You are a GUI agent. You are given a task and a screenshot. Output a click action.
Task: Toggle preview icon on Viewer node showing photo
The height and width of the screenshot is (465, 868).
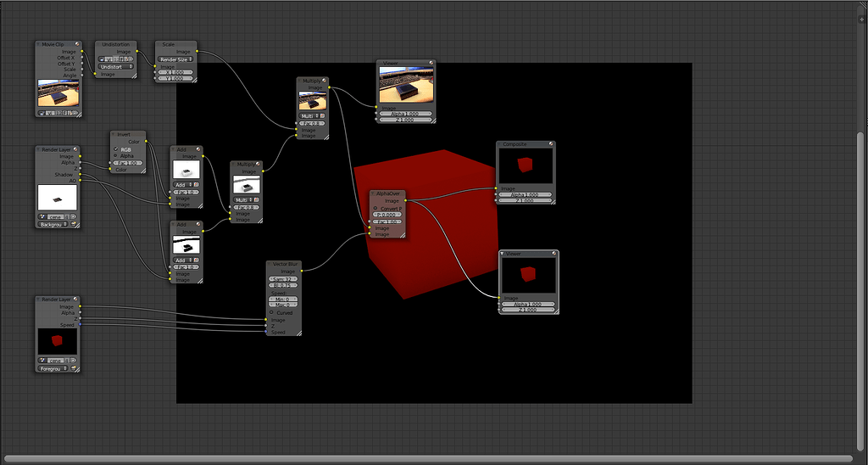431,63
